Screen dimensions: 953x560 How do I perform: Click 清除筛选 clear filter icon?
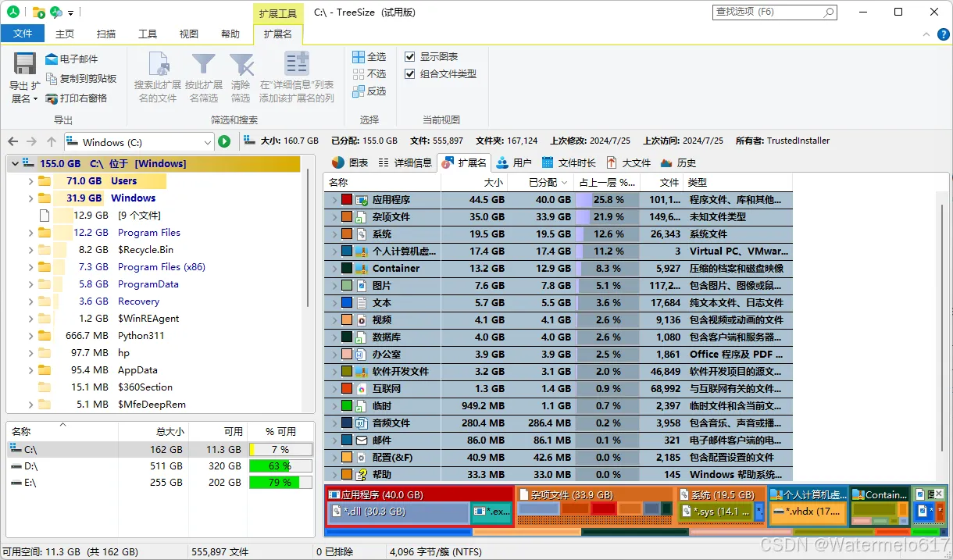241,64
